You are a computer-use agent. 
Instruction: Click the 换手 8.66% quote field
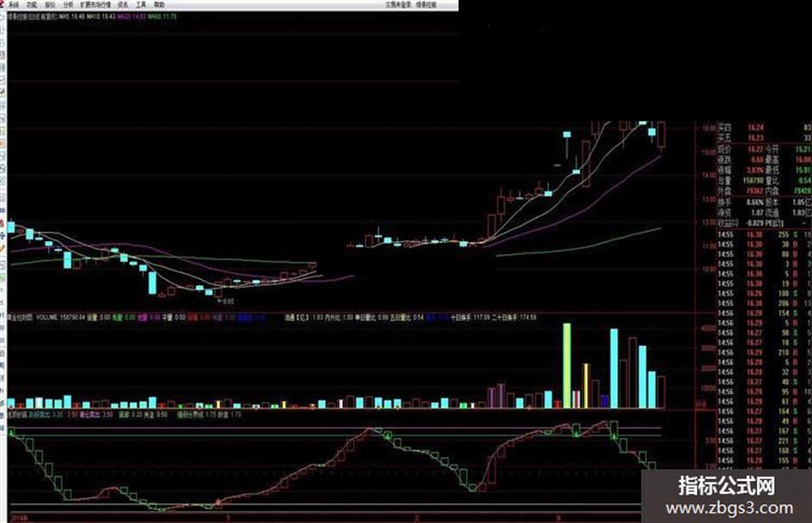tap(741, 202)
